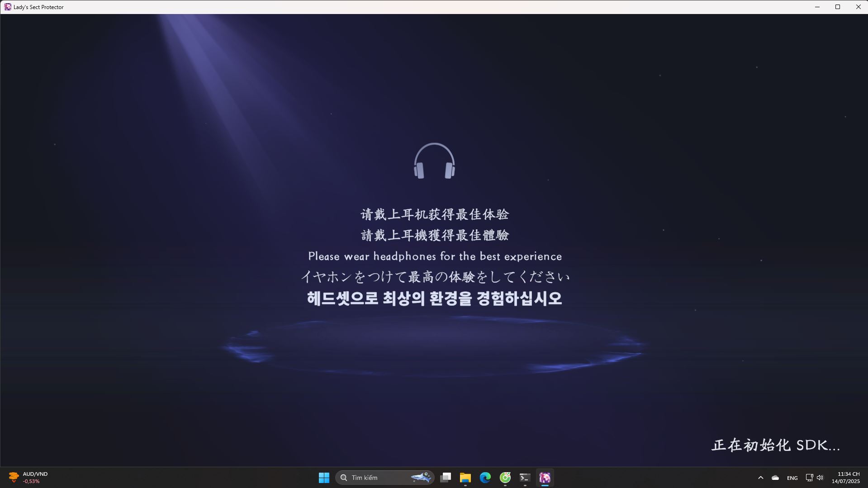Mute system volume via the speaker icon

(x=820, y=477)
